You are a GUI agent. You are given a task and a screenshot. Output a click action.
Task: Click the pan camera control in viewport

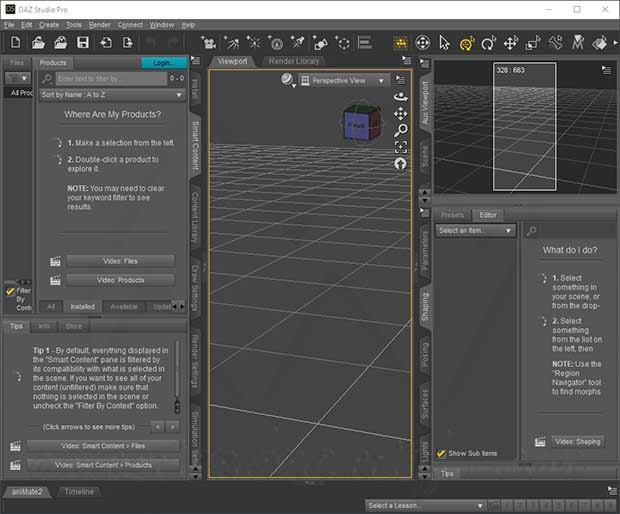[401, 113]
